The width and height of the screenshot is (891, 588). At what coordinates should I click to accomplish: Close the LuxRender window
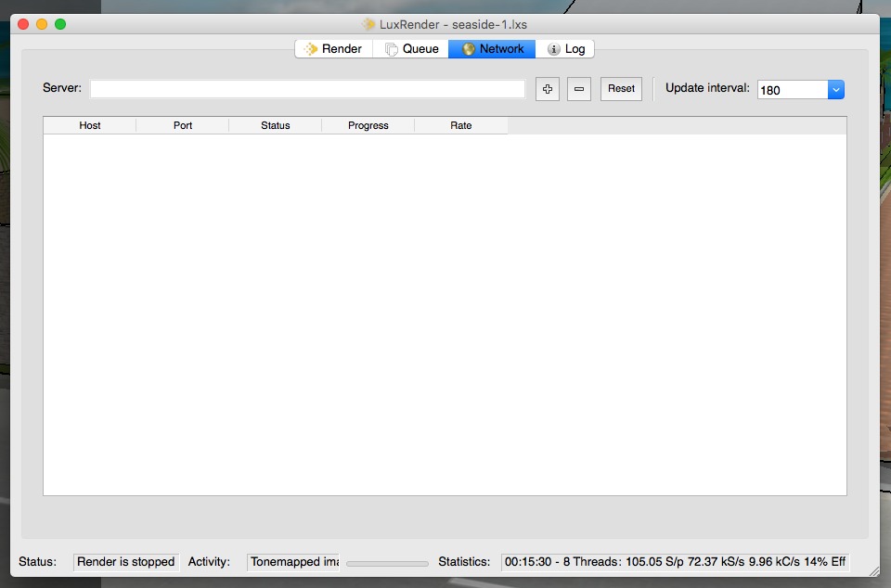[23, 24]
